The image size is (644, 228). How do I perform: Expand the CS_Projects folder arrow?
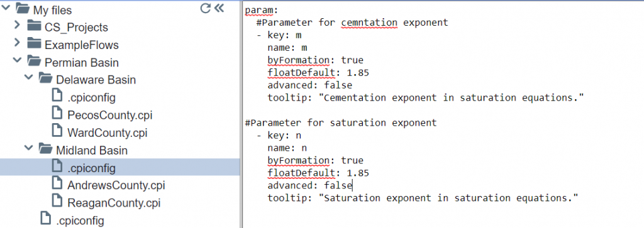(x=17, y=25)
